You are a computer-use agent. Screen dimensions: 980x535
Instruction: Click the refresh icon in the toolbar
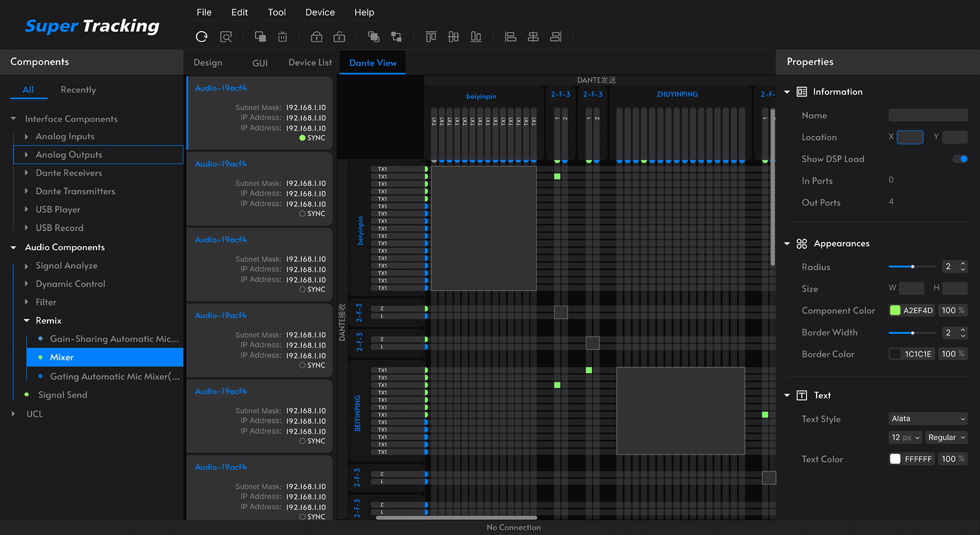point(202,37)
